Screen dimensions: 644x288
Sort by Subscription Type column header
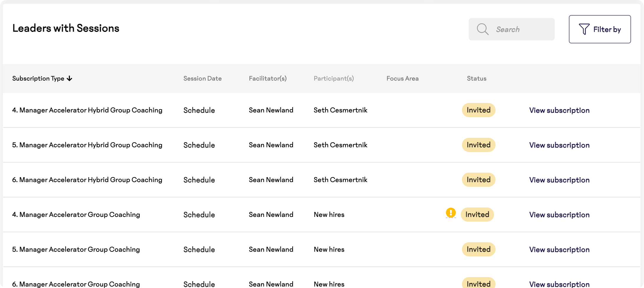[x=38, y=78]
